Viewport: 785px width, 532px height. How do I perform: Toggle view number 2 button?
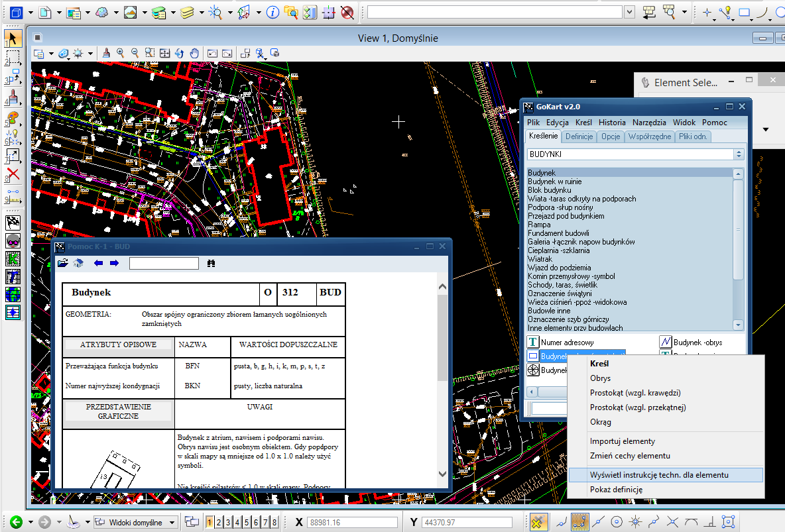219,522
